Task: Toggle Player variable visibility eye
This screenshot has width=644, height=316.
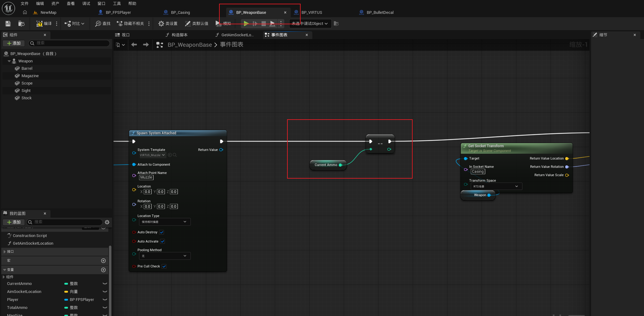Action: (x=105, y=300)
